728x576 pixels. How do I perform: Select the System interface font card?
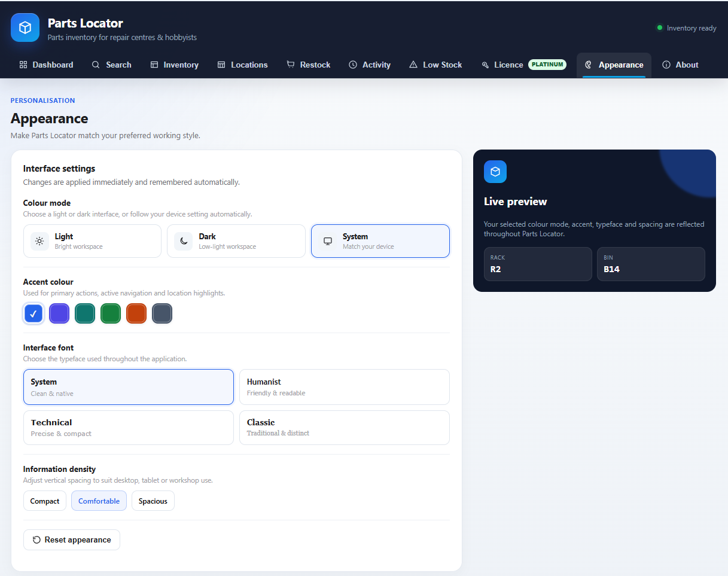(129, 387)
